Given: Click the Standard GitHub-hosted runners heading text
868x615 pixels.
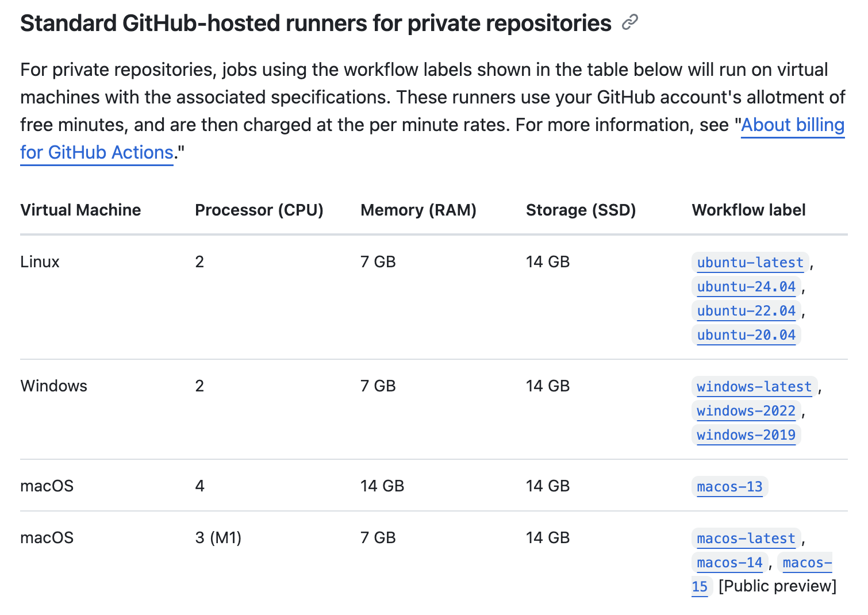Looking at the screenshot, I should (316, 24).
